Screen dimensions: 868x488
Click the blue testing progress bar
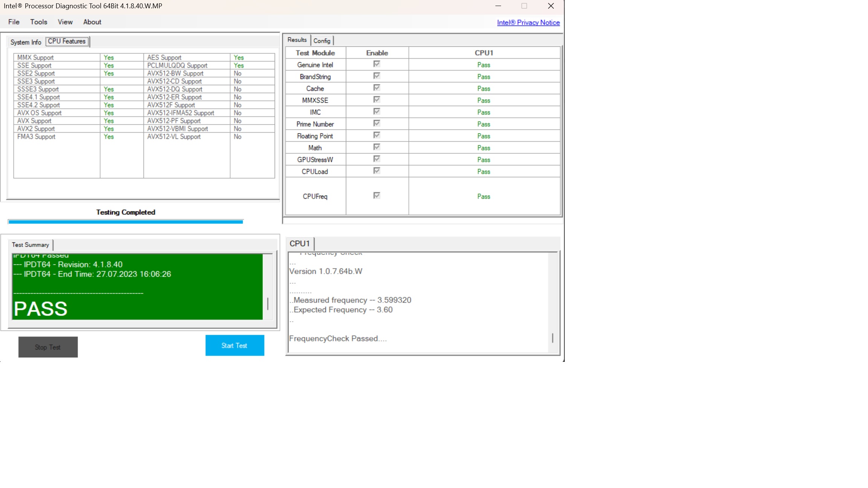[125, 222]
